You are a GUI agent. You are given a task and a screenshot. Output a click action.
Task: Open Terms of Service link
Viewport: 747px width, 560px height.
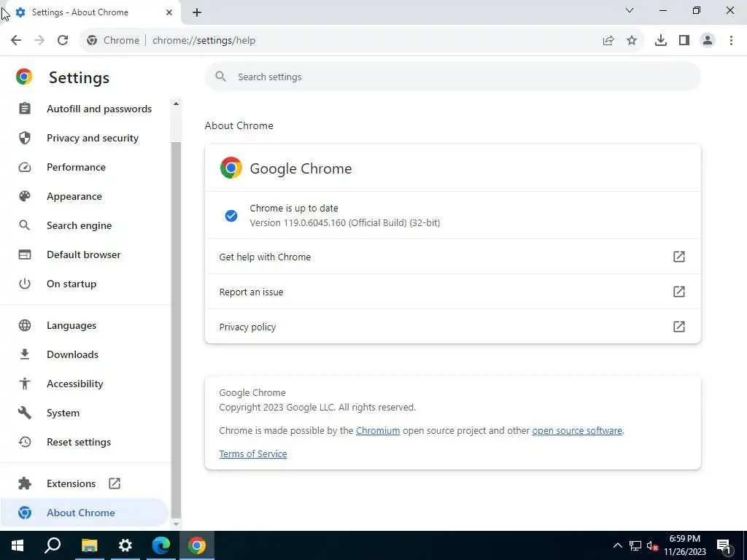[x=253, y=454]
